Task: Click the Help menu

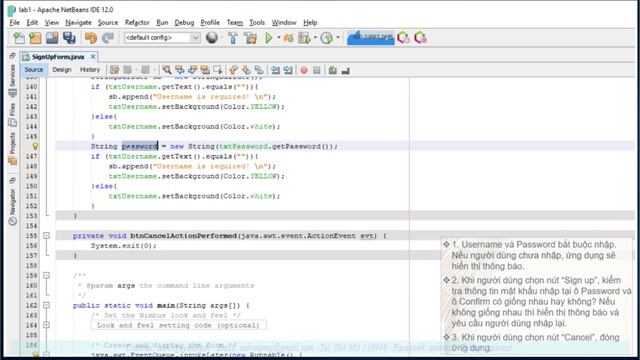Action: tap(310, 22)
